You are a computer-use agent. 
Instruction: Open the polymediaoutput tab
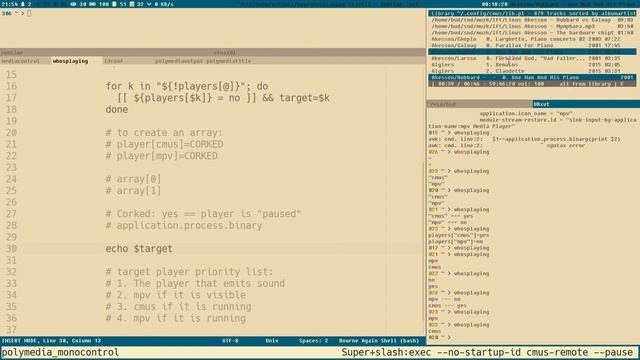[178, 61]
